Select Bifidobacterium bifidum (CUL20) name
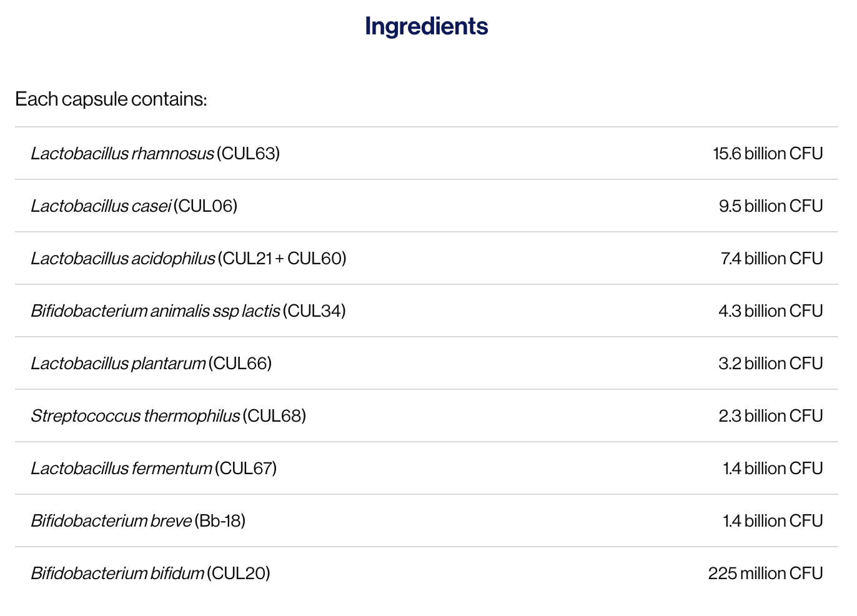This screenshot has height=616, width=857. point(151,573)
